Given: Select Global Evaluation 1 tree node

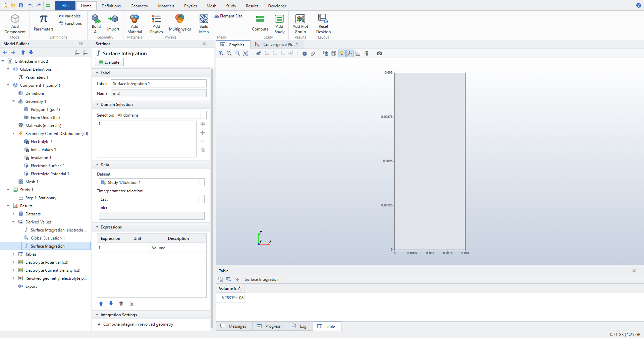Looking at the screenshot, I should (x=48, y=238).
